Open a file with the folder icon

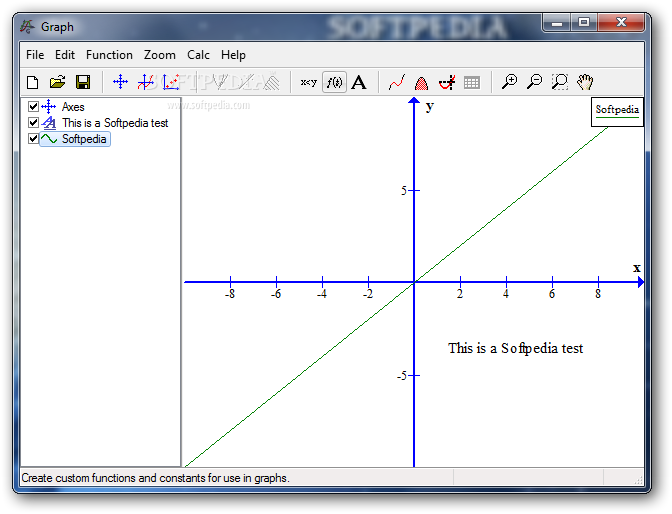[57, 82]
